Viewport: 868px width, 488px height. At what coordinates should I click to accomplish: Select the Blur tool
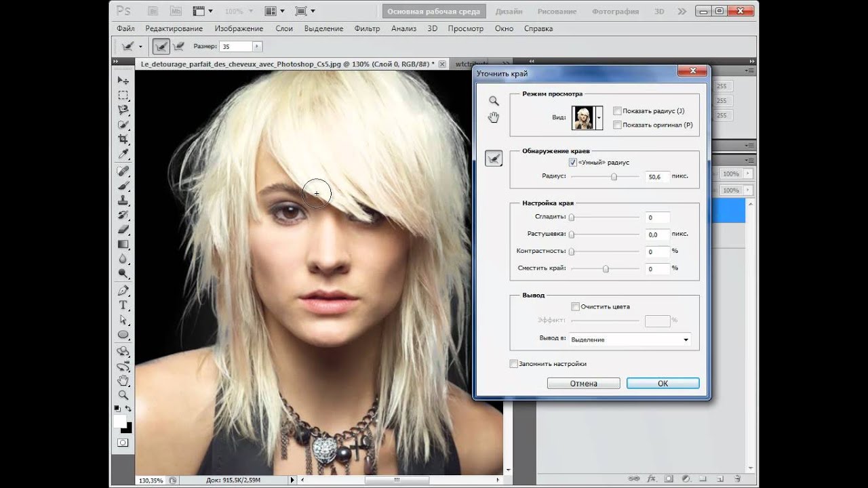click(123, 258)
